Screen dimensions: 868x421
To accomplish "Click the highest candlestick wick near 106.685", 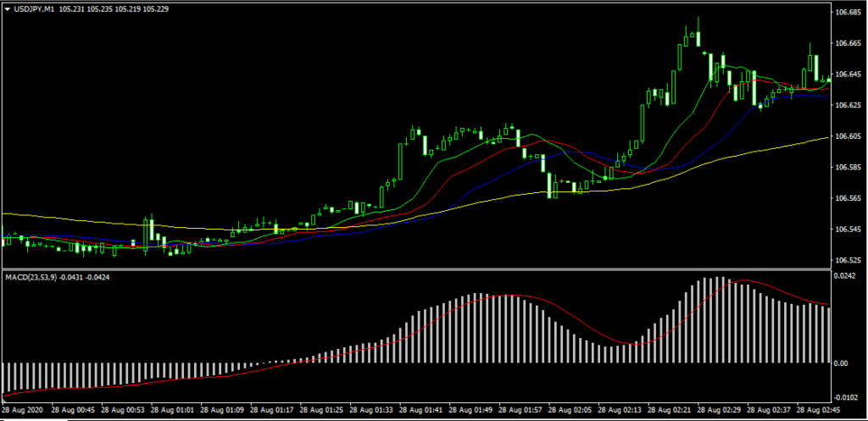I will [698, 20].
